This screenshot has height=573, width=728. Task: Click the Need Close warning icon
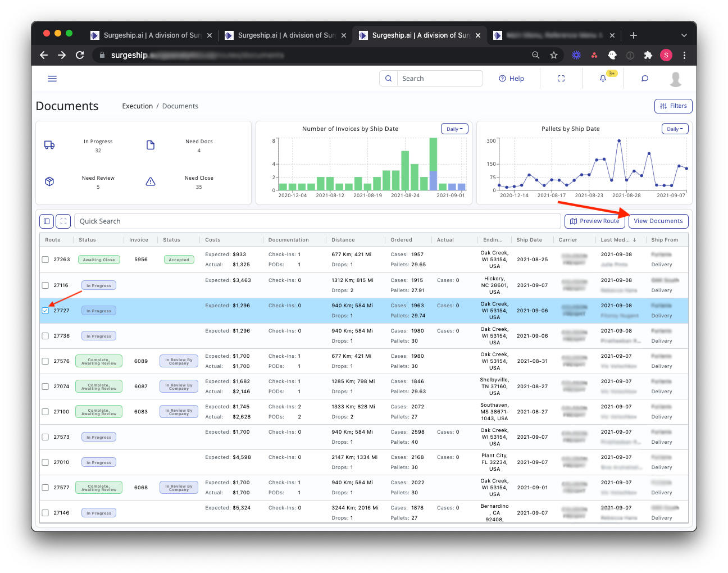click(151, 181)
